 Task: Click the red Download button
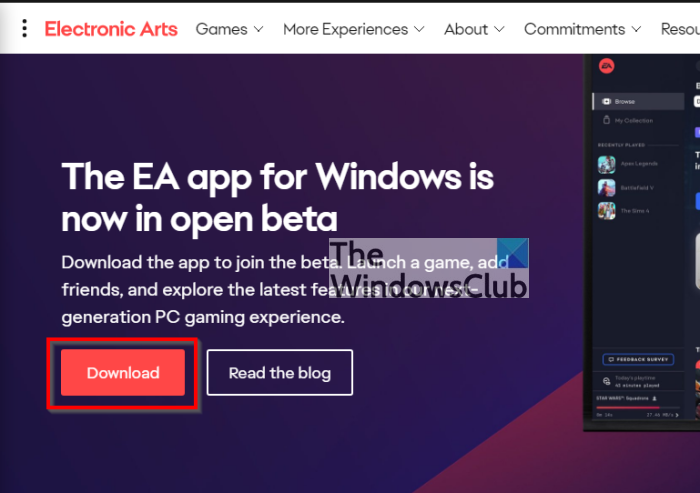pos(123,372)
